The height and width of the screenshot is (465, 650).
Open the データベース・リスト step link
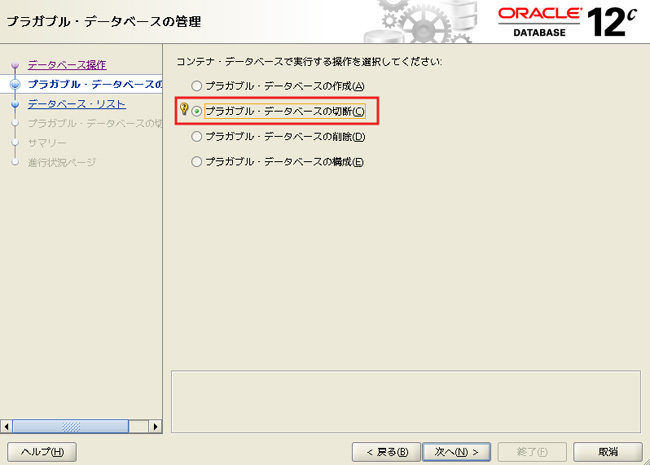[76, 103]
